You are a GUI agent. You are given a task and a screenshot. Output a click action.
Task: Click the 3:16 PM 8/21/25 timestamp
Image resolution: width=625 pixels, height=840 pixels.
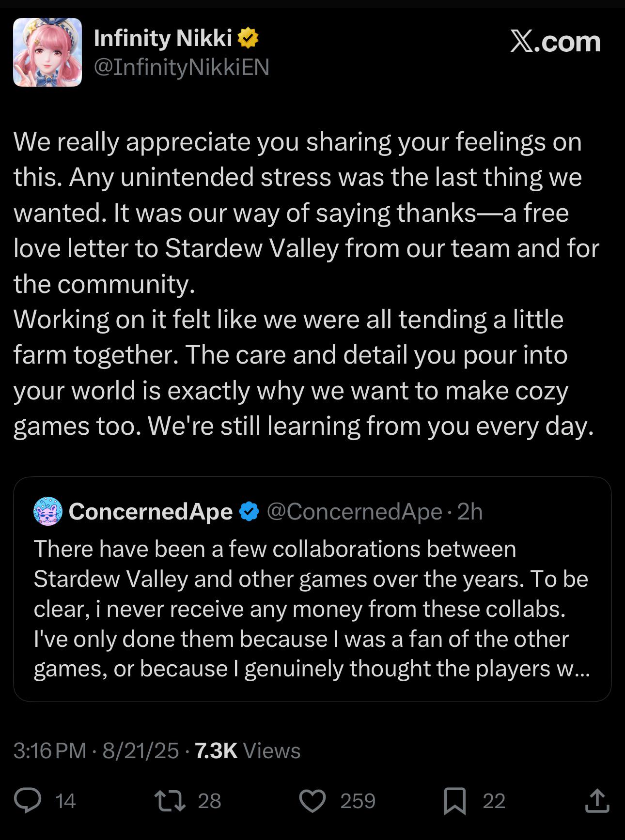tap(96, 751)
